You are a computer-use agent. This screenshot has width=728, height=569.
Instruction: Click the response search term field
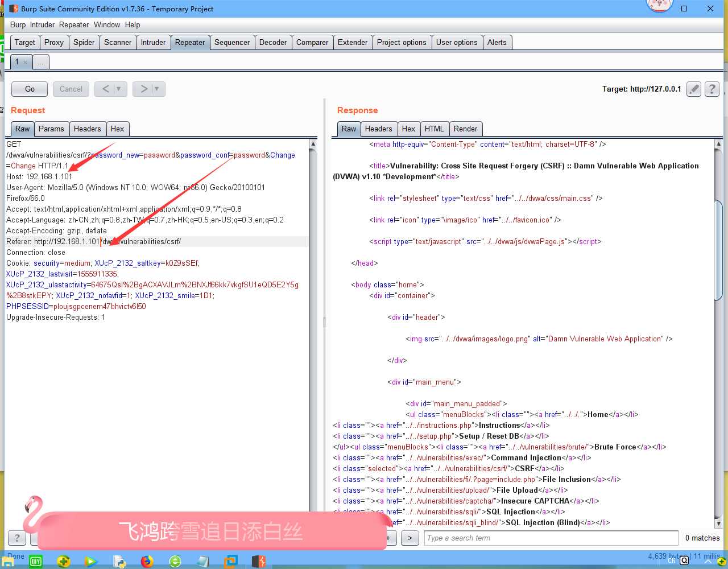[551, 538]
